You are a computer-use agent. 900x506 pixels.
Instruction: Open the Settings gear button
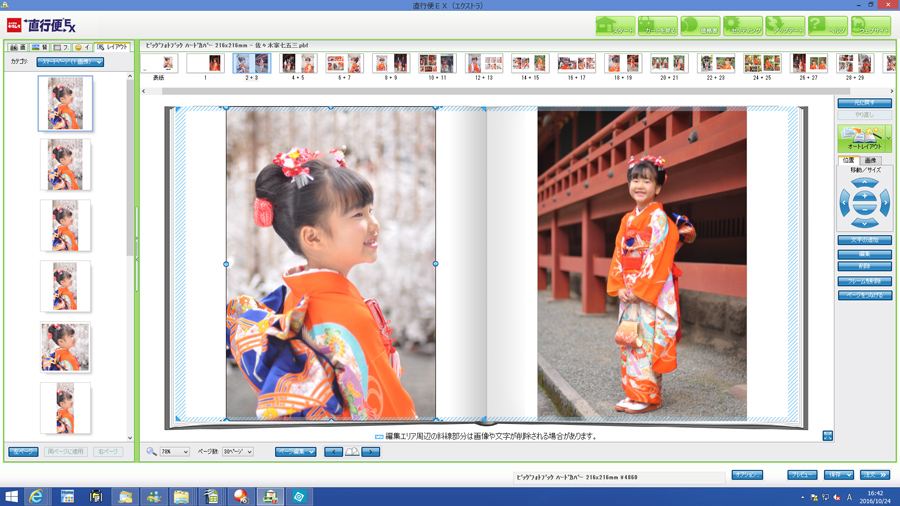point(743,26)
